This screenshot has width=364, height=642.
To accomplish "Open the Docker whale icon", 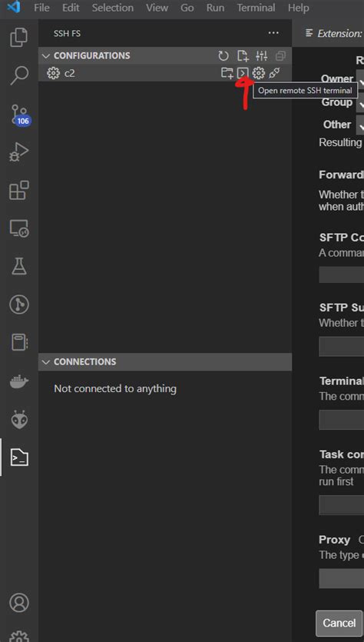I will (18, 382).
